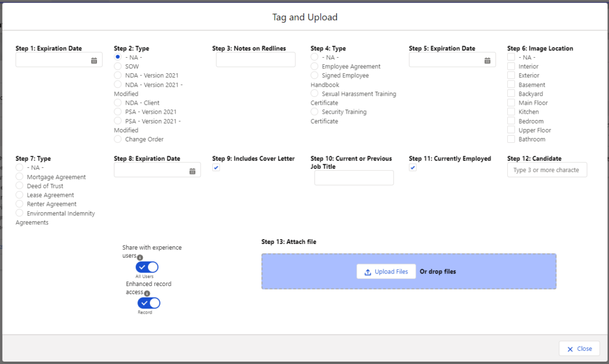The height and width of the screenshot is (364, 609).
Task: Choose Change Order in Step 2 Type
Action: click(x=118, y=139)
